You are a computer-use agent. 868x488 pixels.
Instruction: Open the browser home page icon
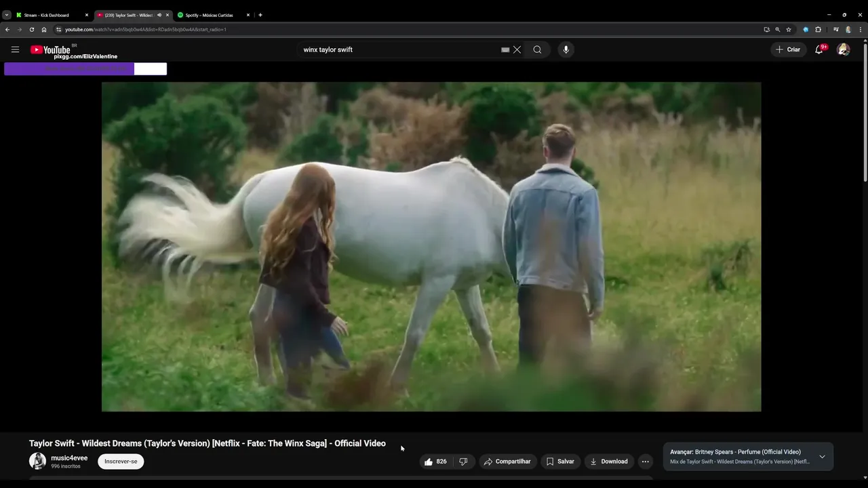point(44,29)
